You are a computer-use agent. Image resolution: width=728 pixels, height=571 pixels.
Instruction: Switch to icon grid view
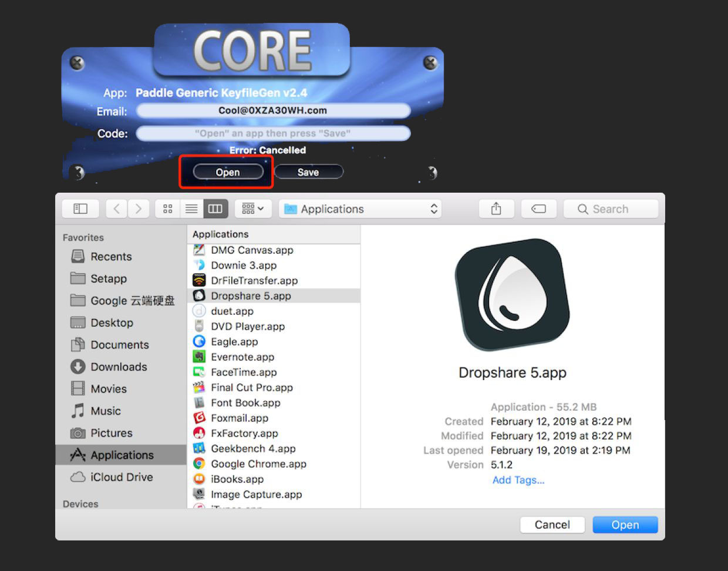tap(167, 209)
